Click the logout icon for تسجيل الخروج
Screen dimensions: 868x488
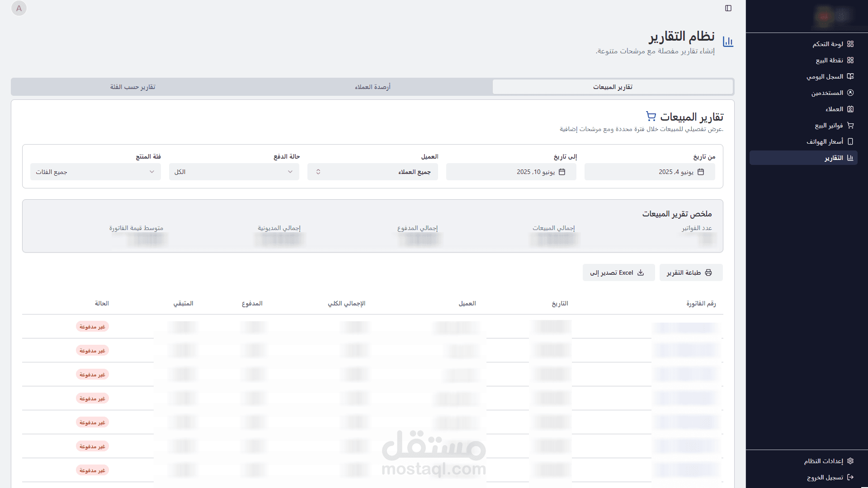click(850, 477)
